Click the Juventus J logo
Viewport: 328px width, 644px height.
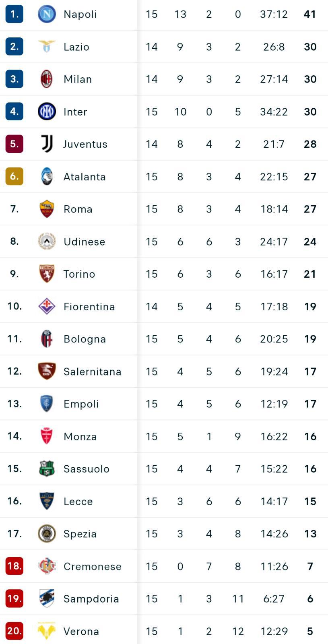pos(47,144)
